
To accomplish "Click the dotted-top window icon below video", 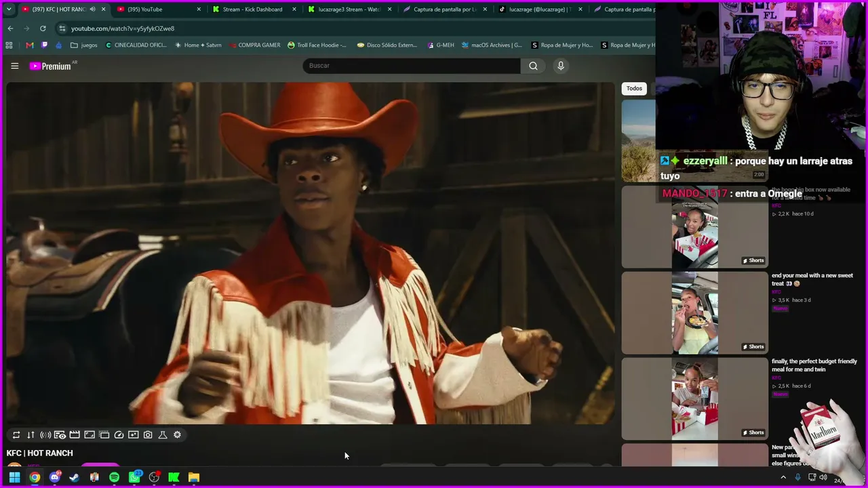I will coord(104,435).
